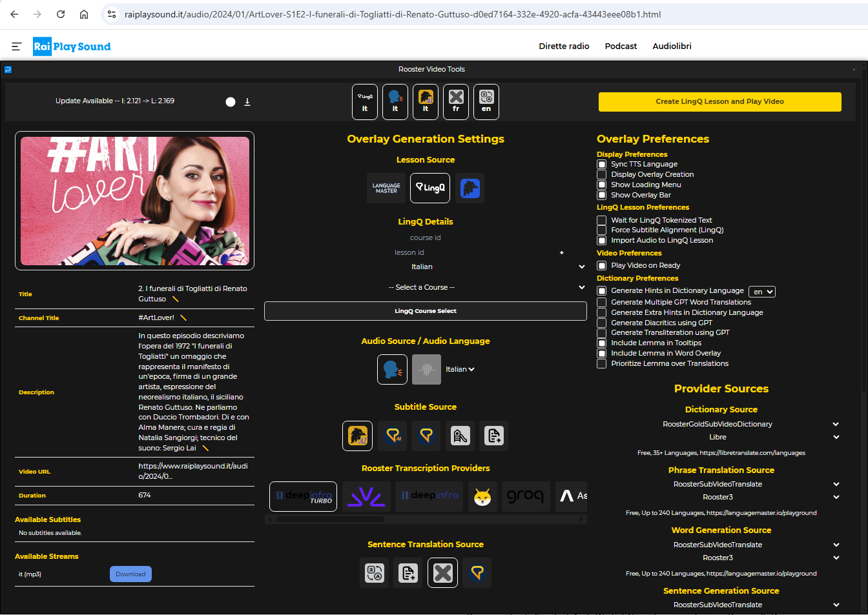Select the Groq transcription provider
The width and height of the screenshot is (868, 615).
click(x=525, y=496)
